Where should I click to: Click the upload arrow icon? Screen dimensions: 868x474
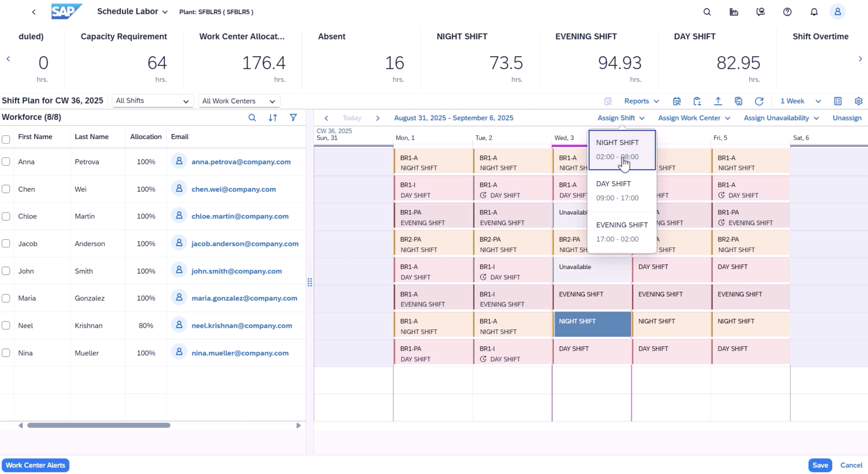(x=718, y=101)
